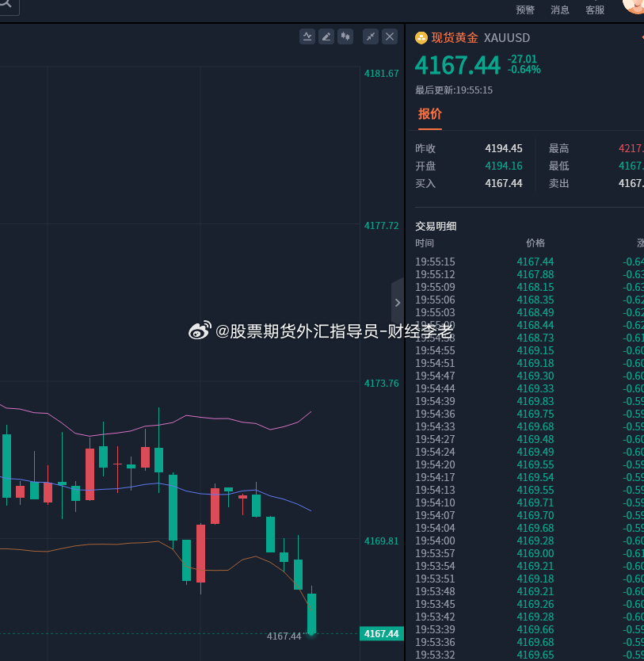Click the 买入 value 4167.44
This screenshot has width=644, height=661.
[503, 183]
